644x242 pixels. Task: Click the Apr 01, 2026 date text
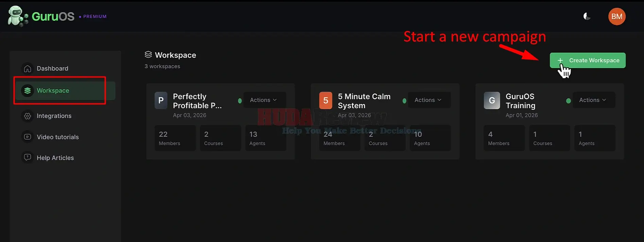pos(522,115)
